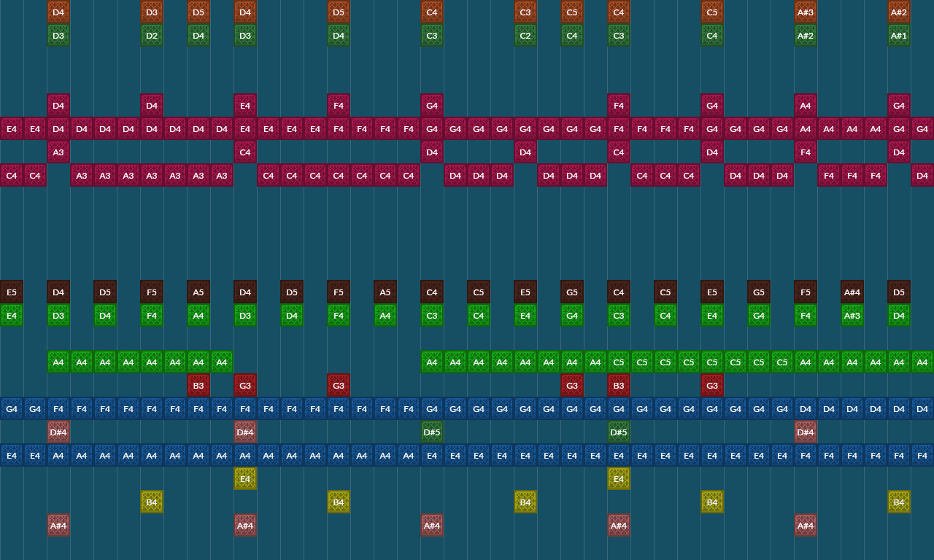934x560 pixels.
Task: Select the first dark A5 note in the melody row
Action: pos(198,292)
